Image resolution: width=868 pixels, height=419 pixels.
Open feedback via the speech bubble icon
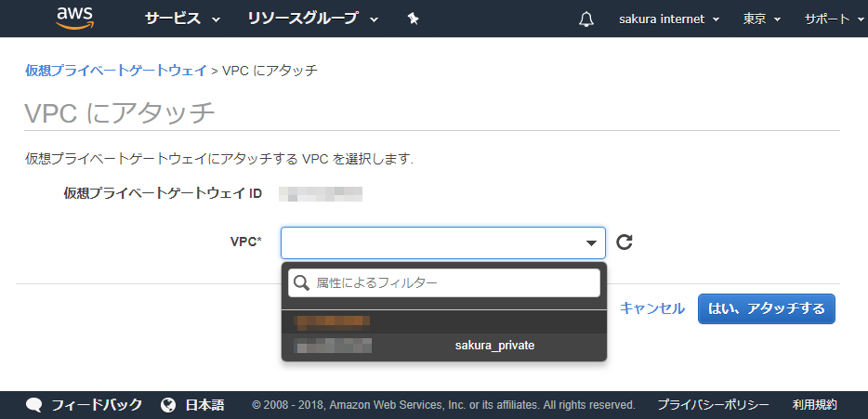point(34,405)
